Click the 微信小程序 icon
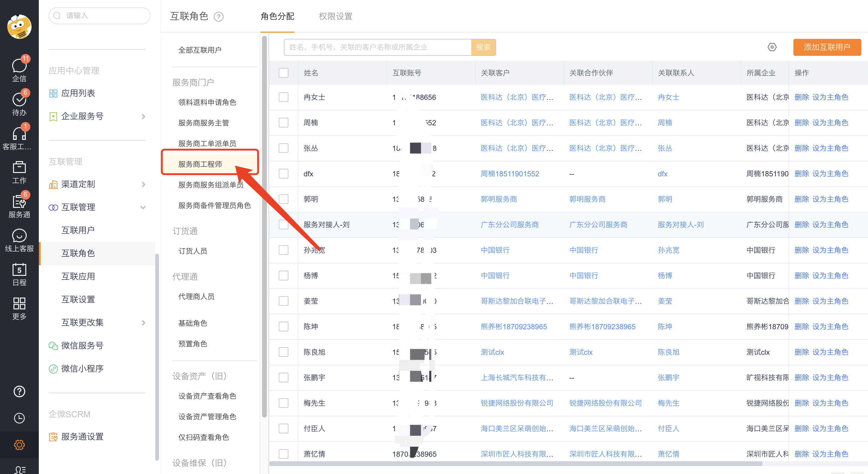 (x=53, y=369)
